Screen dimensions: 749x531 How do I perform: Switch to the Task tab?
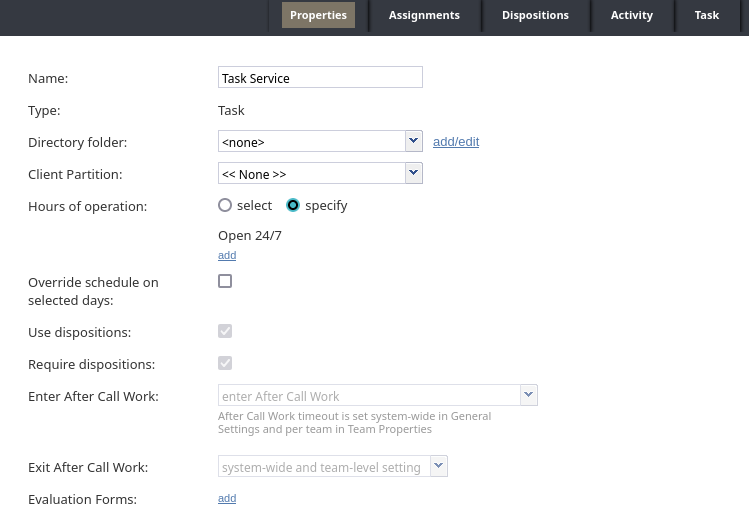click(706, 15)
